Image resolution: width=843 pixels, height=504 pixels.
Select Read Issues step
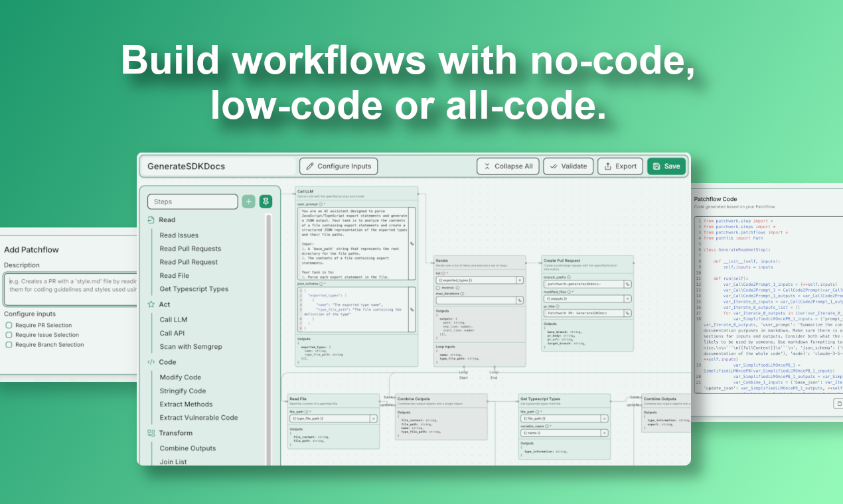click(x=179, y=235)
